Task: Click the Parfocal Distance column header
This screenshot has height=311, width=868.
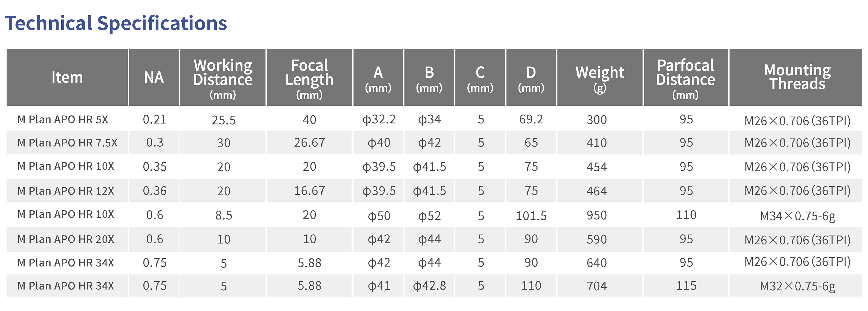Action: tap(686, 77)
